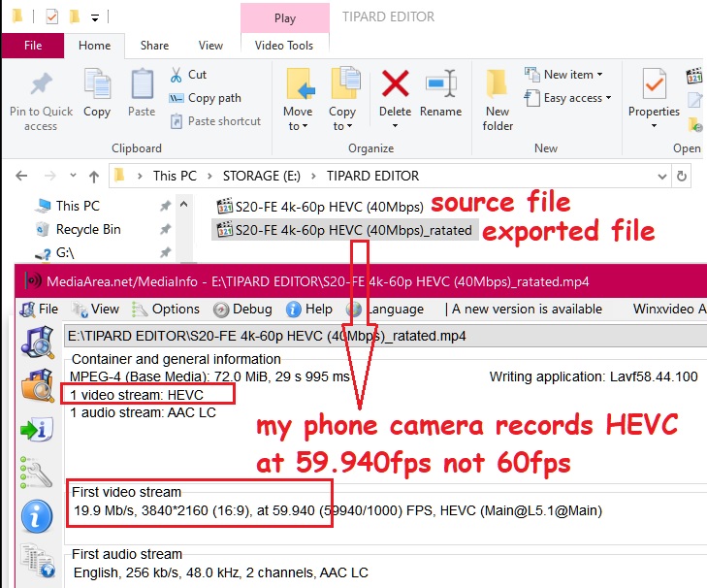This screenshot has height=588, width=707.
Task: Open the Properties dropdown arrow
Action: [x=654, y=126]
